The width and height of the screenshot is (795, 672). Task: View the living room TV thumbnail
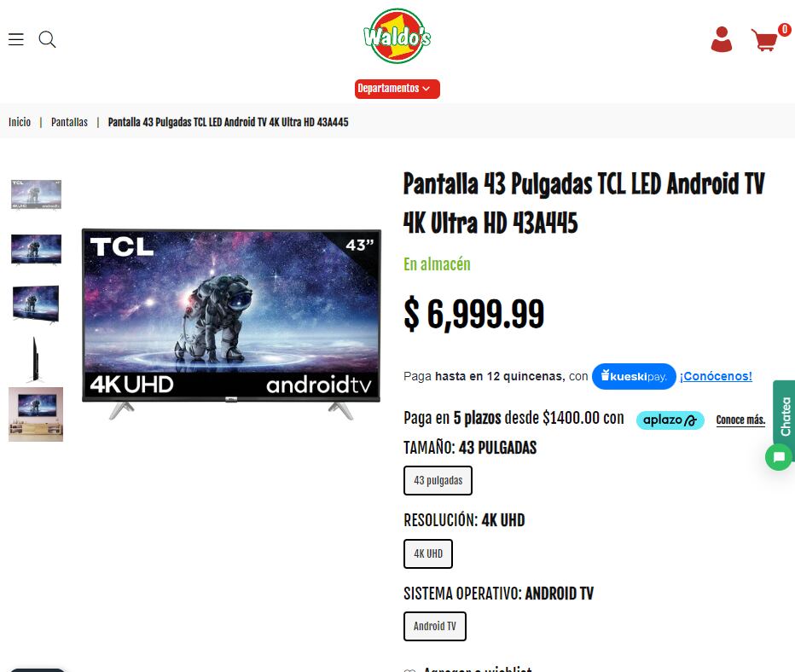(36, 414)
